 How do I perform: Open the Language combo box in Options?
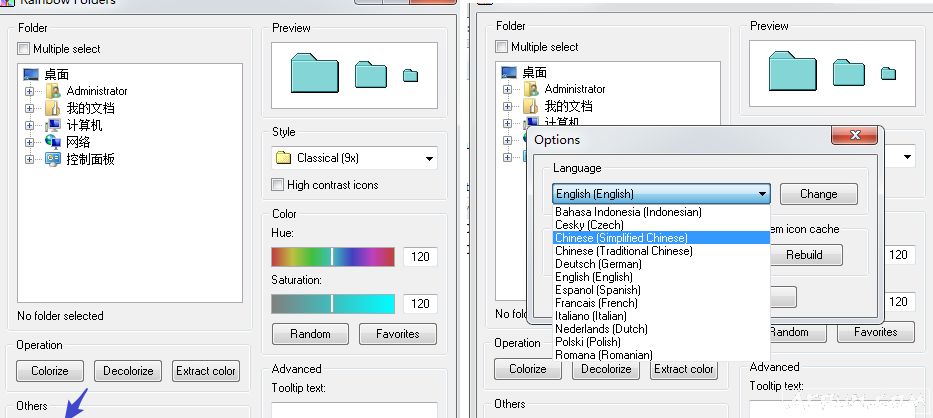pos(661,194)
